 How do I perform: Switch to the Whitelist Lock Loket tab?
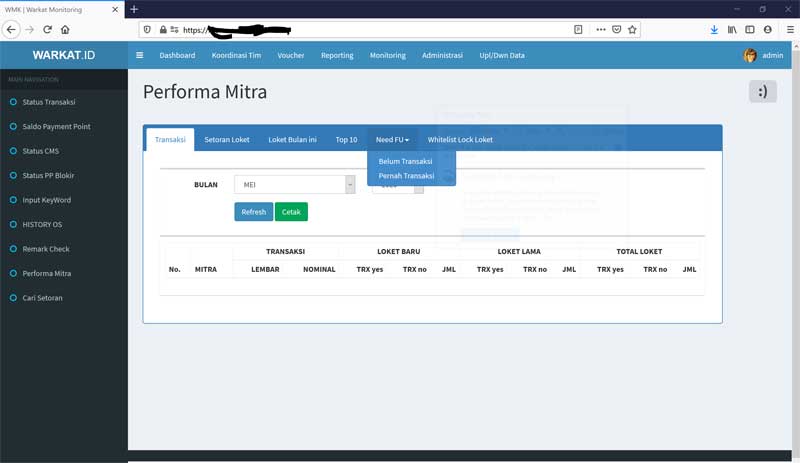pos(460,139)
